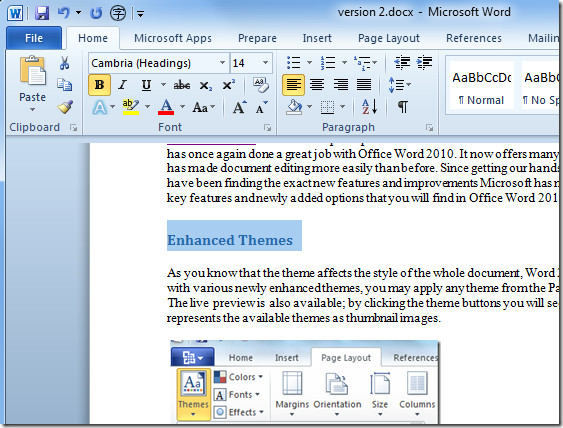
Task: Click the Shading paint bucket icon
Action: click(294, 107)
